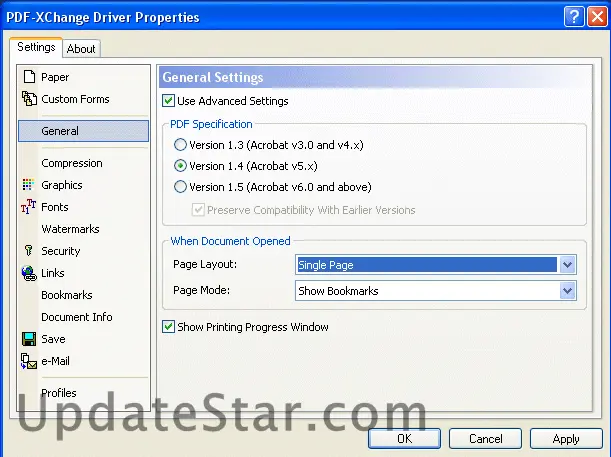
Task: Open the Page Mode dropdown arrow
Action: pyautogui.click(x=567, y=291)
